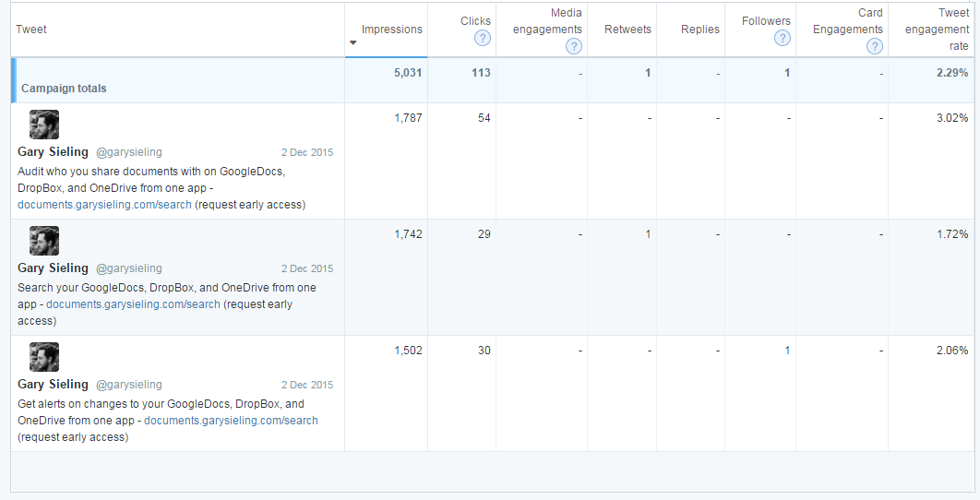Open documents.garysieling.com link in alerts tweet

(x=231, y=421)
